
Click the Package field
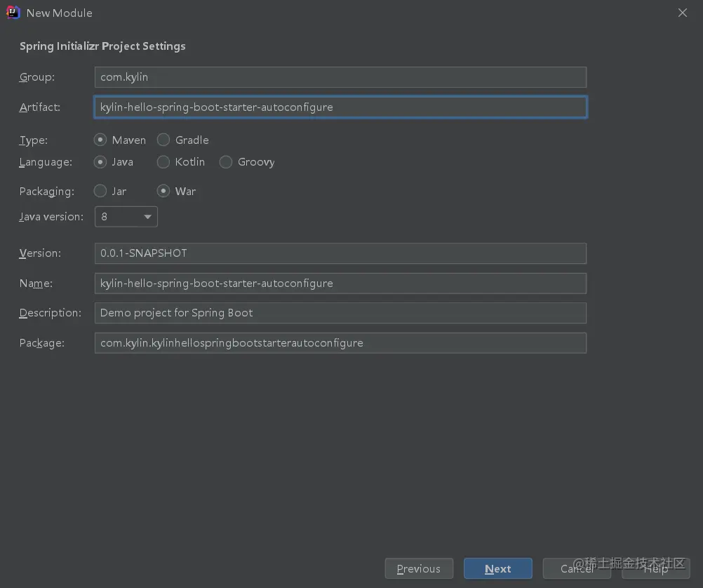pos(340,343)
